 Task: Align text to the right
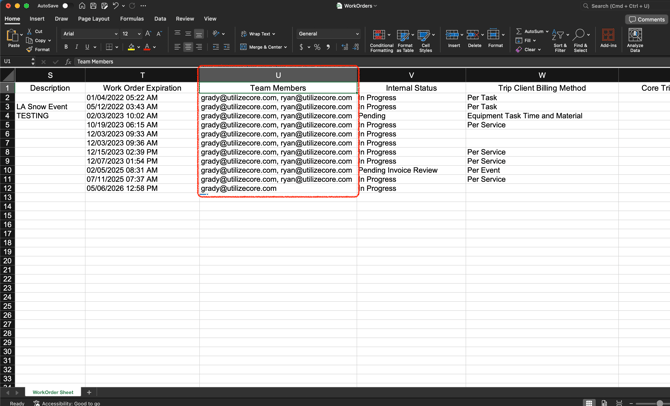coord(199,47)
